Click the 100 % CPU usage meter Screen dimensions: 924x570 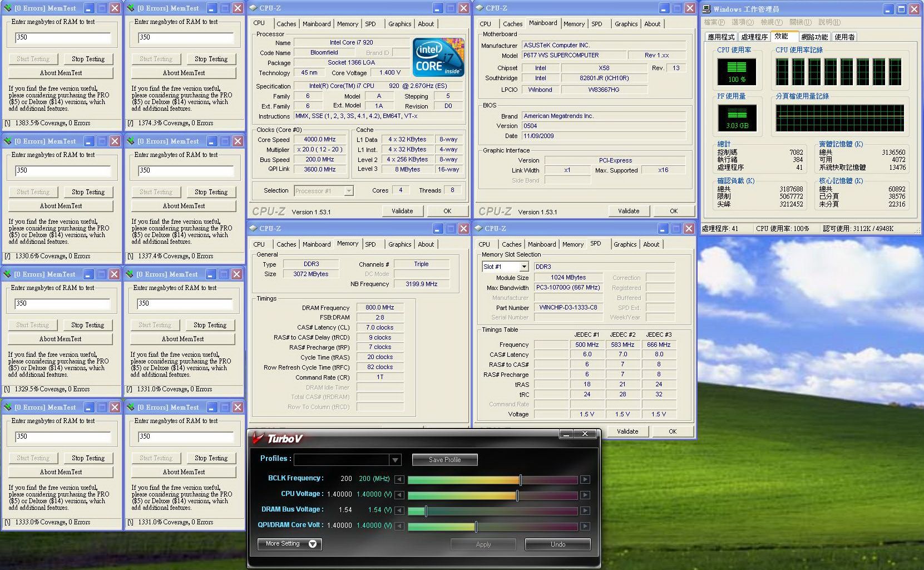tap(737, 72)
